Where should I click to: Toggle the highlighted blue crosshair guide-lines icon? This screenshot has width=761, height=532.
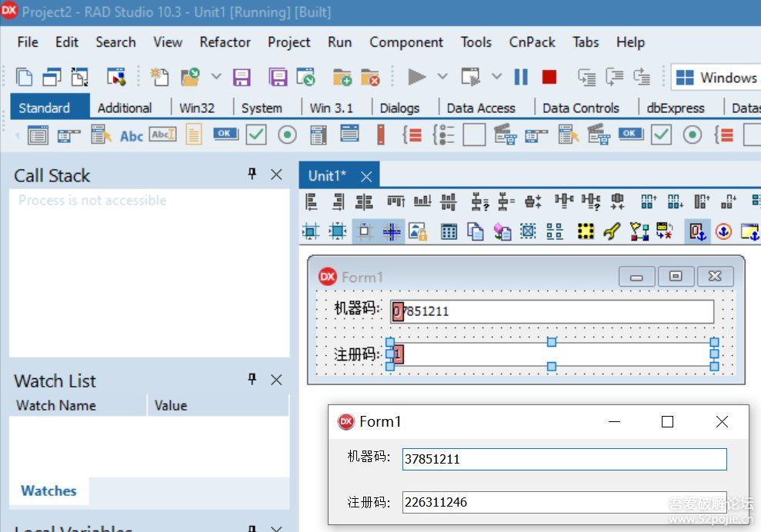point(392,231)
